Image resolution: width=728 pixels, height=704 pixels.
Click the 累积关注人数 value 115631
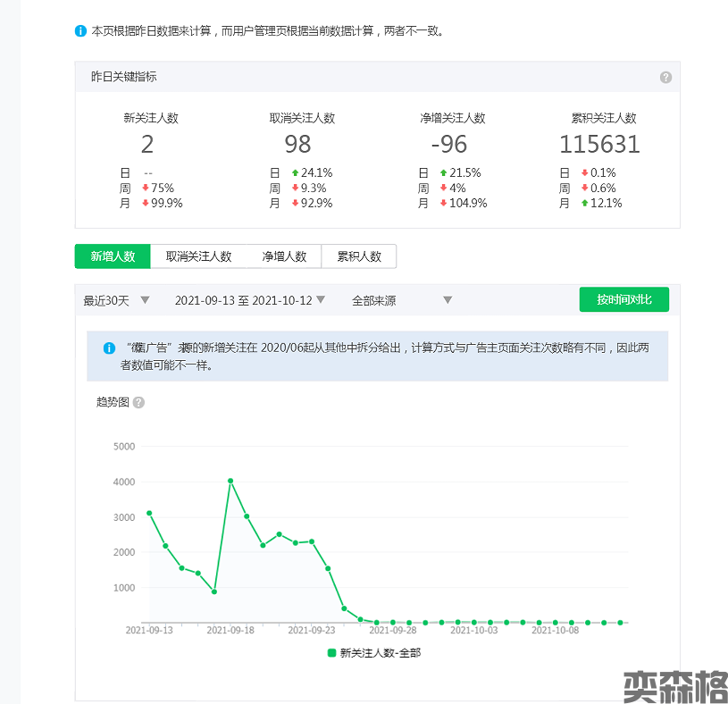click(599, 144)
